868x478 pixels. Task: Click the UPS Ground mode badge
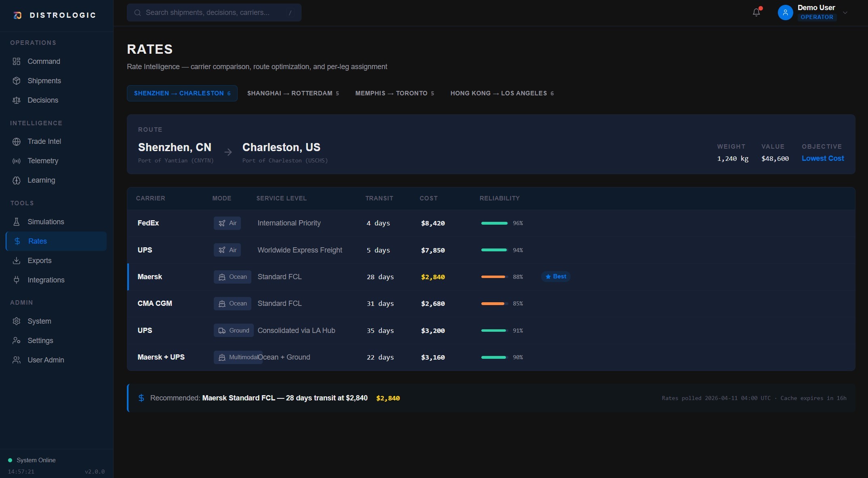[x=234, y=331]
